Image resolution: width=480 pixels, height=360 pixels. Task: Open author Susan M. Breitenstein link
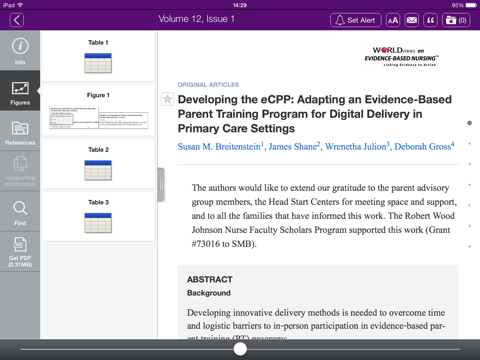click(x=220, y=146)
